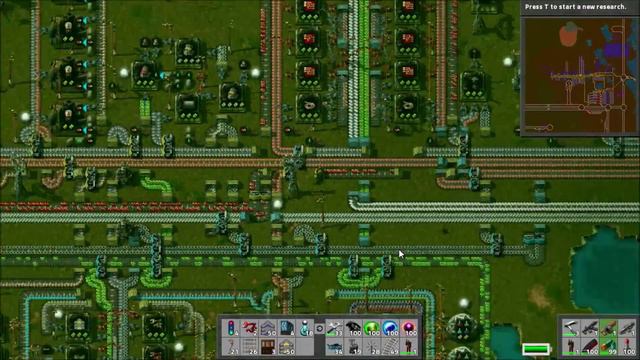The image size is (640, 360).
Task: Select the quickbar slot showing 19
Action: pos(353,347)
